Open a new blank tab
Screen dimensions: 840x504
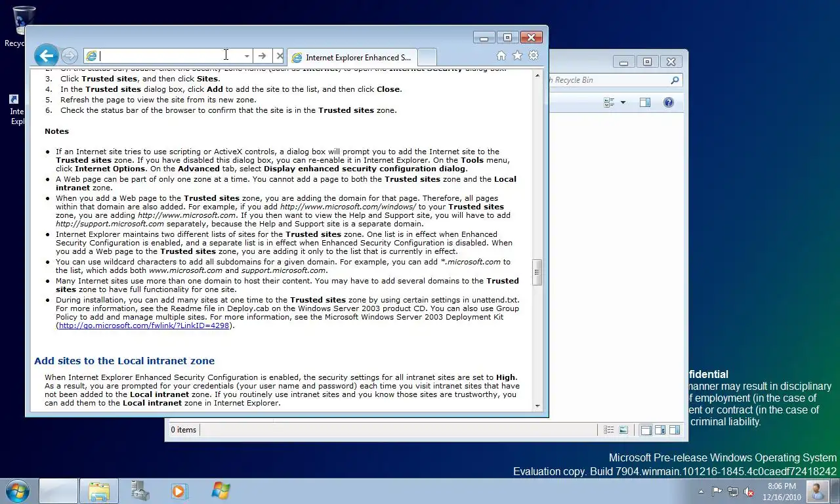[427, 58]
